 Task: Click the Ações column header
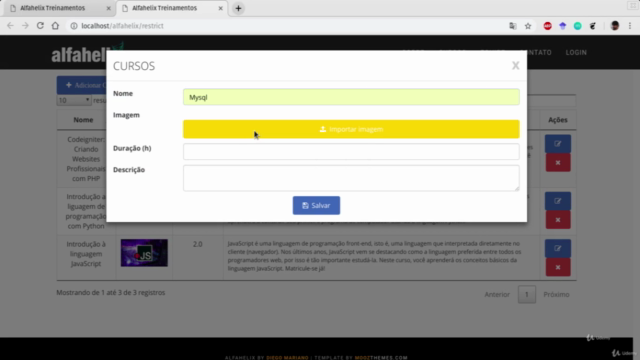click(x=558, y=120)
